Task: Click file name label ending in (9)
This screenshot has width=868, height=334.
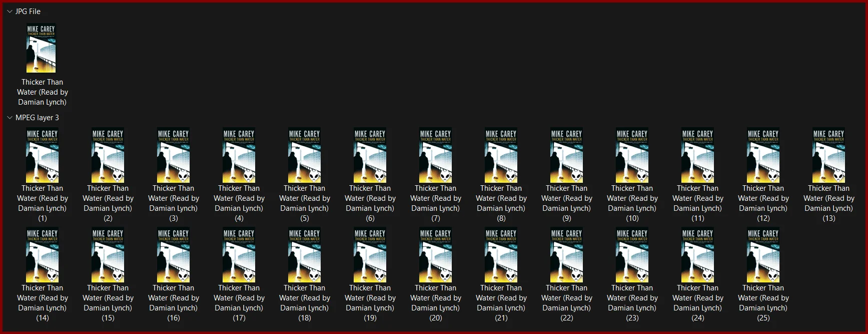Action: [x=567, y=203]
